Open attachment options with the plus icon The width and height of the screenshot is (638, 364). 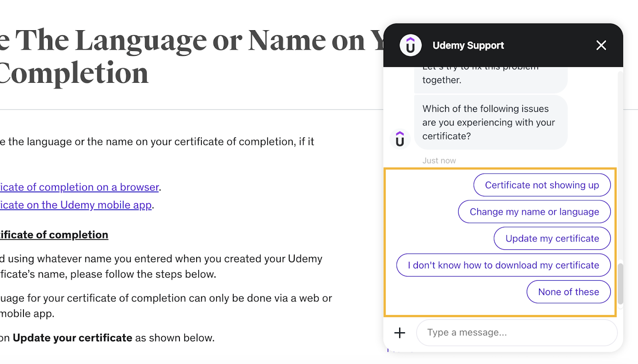click(400, 333)
